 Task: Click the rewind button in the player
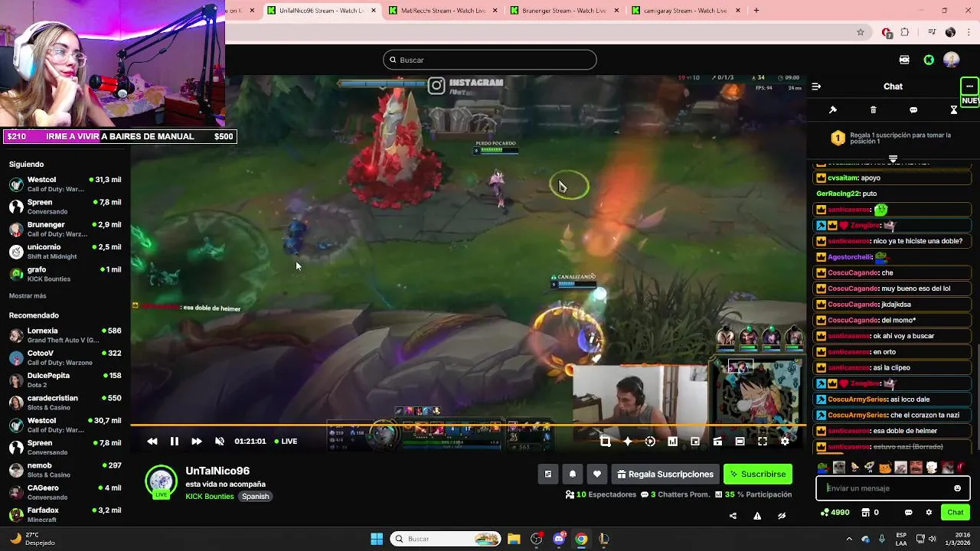(x=152, y=442)
